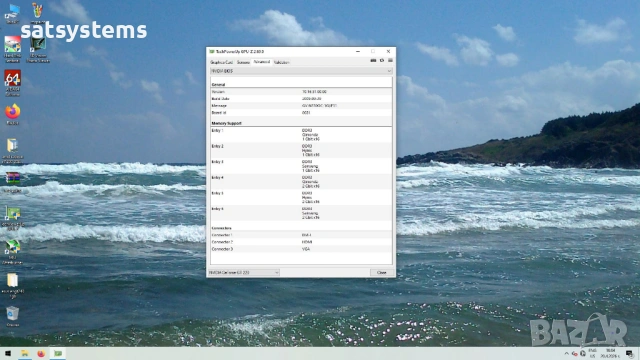Expand the NVIDIA BIOS category dropdown
Screen dimensions: 640x360
[301, 71]
